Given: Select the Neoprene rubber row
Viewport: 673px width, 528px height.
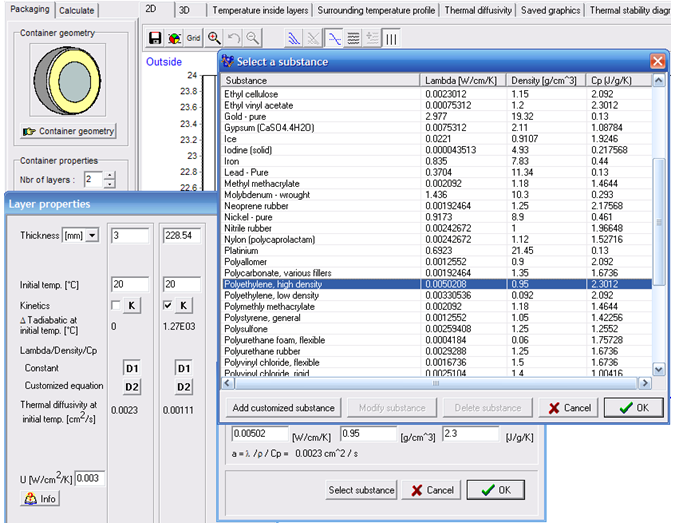Looking at the screenshot, I should pyautogui.click(x=437, y=206).
